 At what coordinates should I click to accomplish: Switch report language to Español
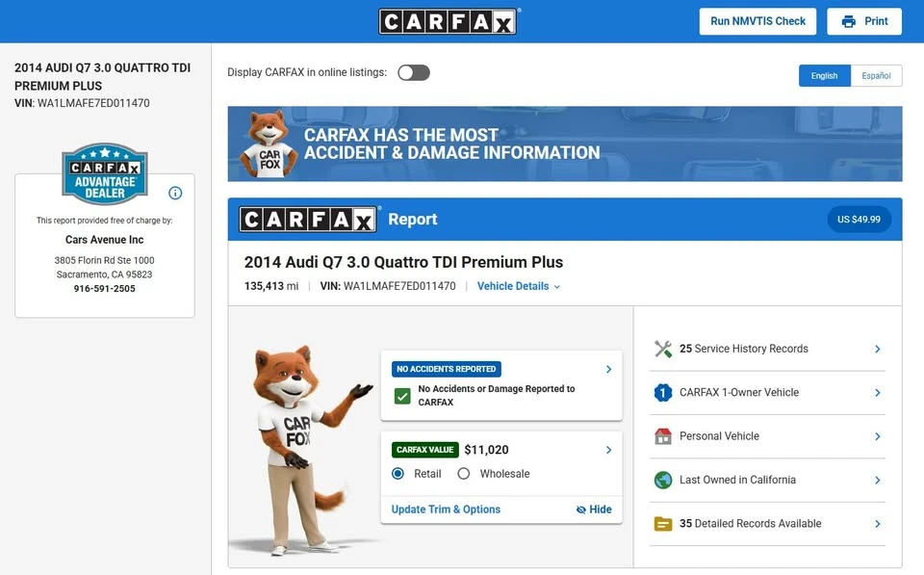pyautogui.click(x=876, y=75)
